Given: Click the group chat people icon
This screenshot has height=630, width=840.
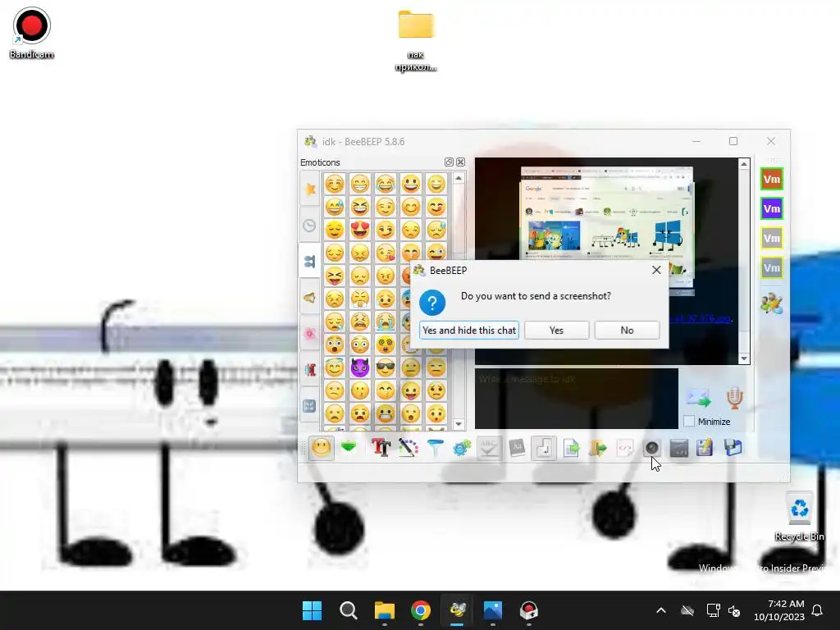Looking at the screenshot, I should [771, 304].
